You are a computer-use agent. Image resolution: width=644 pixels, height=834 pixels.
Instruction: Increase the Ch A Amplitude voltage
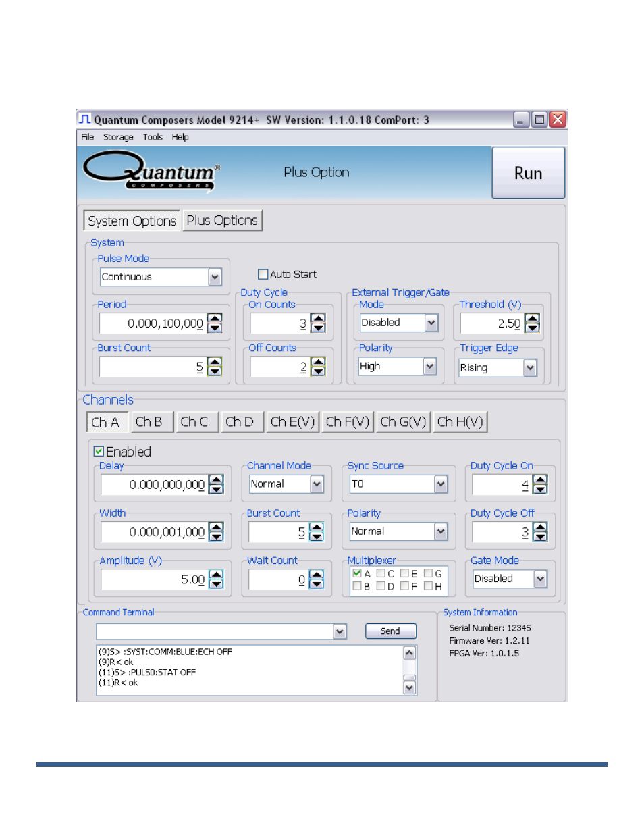click(x=216, y=575)
